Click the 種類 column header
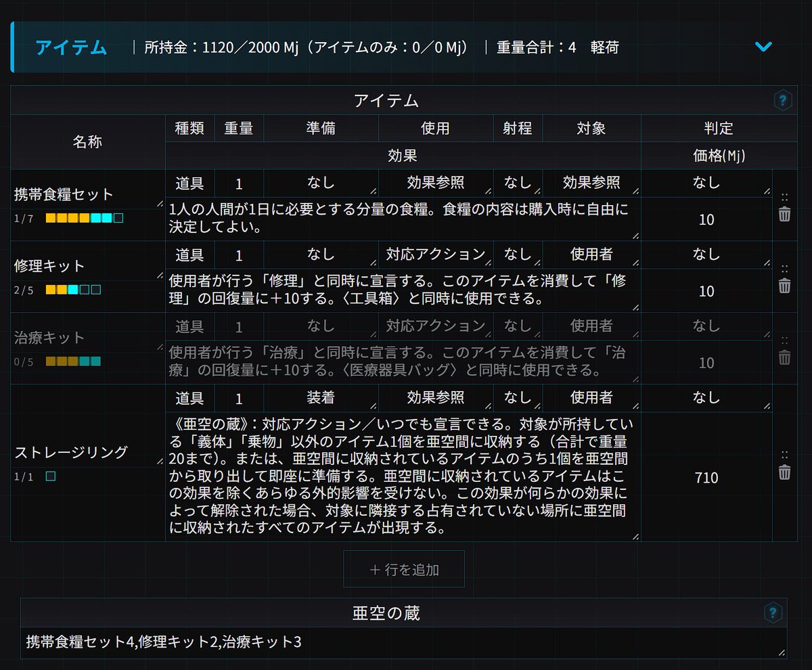The image size is (812, 670). [190, 129]
